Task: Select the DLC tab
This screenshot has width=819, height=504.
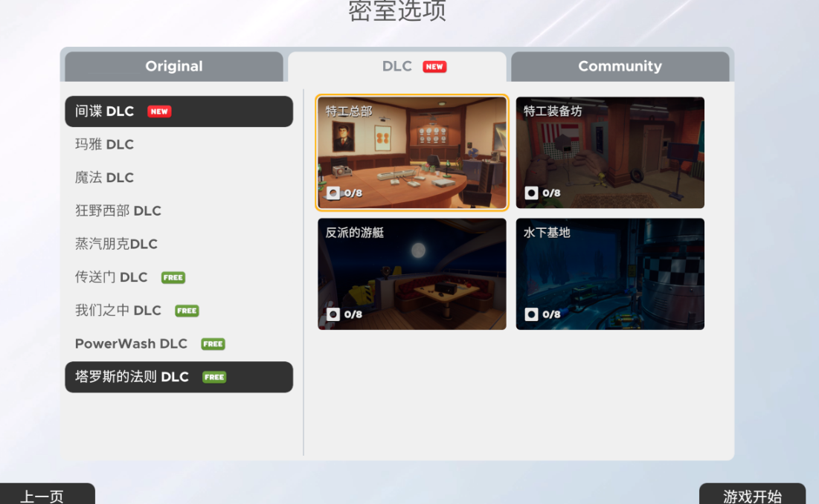Action: (397, 66)
